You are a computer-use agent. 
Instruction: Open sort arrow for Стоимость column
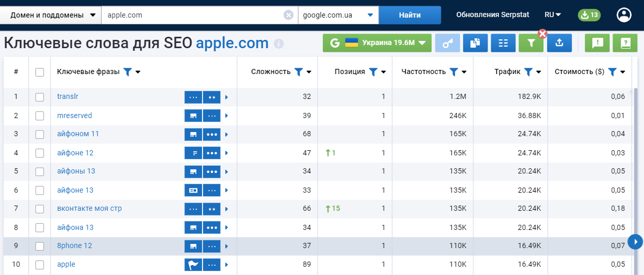[x=623, y=72]
